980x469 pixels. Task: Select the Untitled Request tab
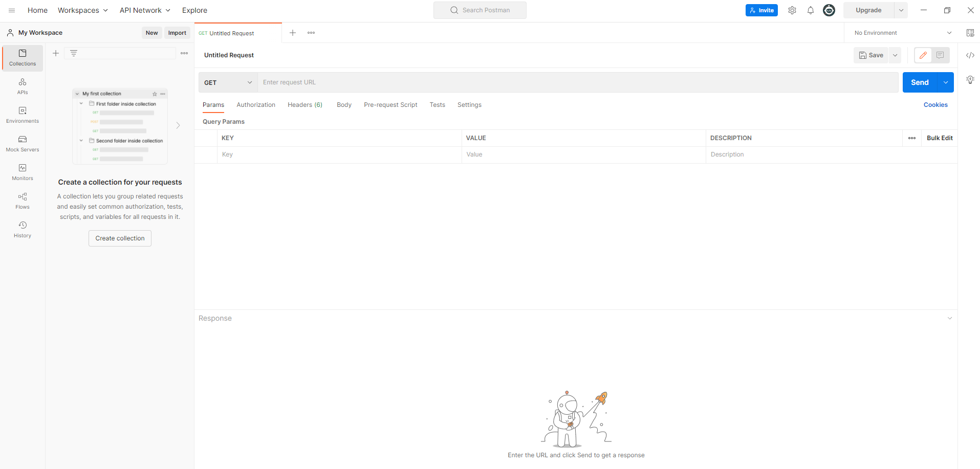[x=238, y=33]
